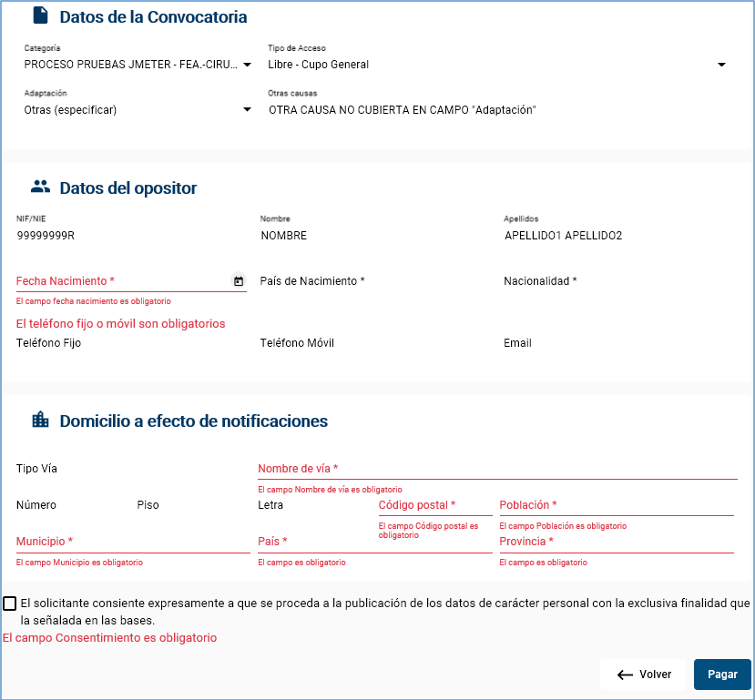Select the Población input field
755x700 pixels.
616,505
